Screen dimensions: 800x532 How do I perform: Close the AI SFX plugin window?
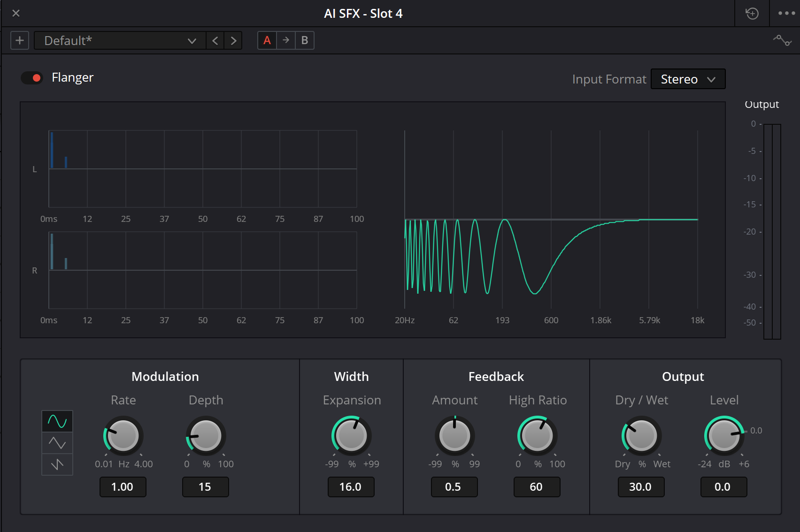[16, 13]
